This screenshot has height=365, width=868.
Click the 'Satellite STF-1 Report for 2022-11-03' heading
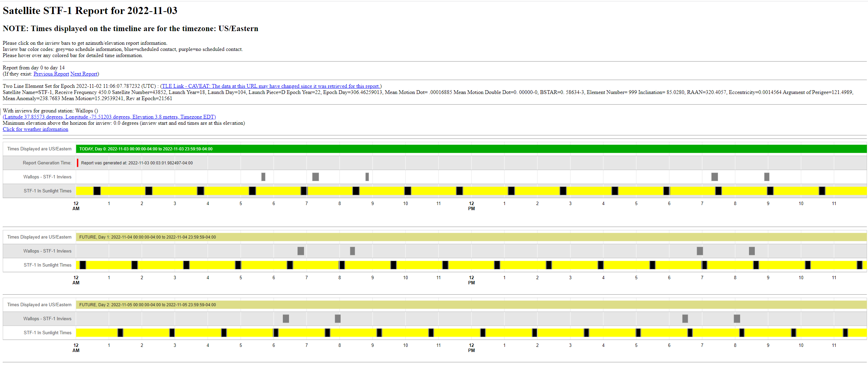click(x=90, y=11)
